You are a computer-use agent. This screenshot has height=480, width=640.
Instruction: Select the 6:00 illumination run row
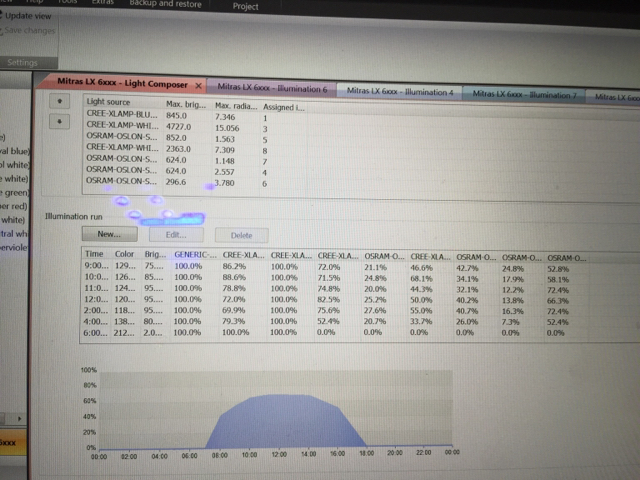[x=97, y=331]
